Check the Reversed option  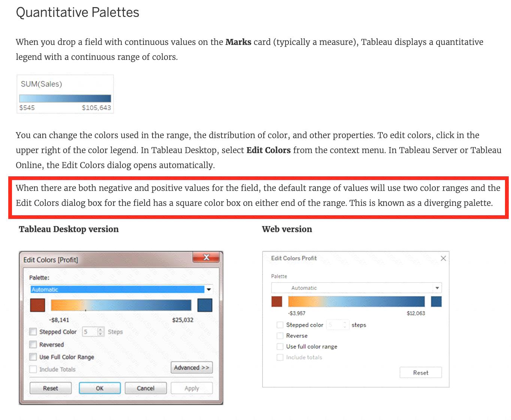pos(33,344)
